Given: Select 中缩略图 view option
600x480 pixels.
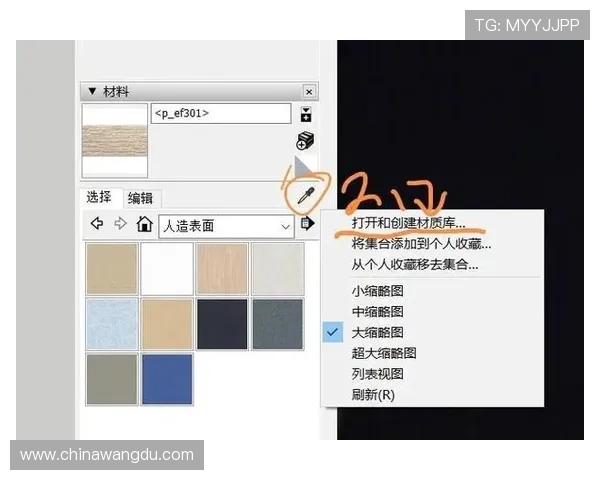Looking at the screenshot, I should (x=377, y=312).
